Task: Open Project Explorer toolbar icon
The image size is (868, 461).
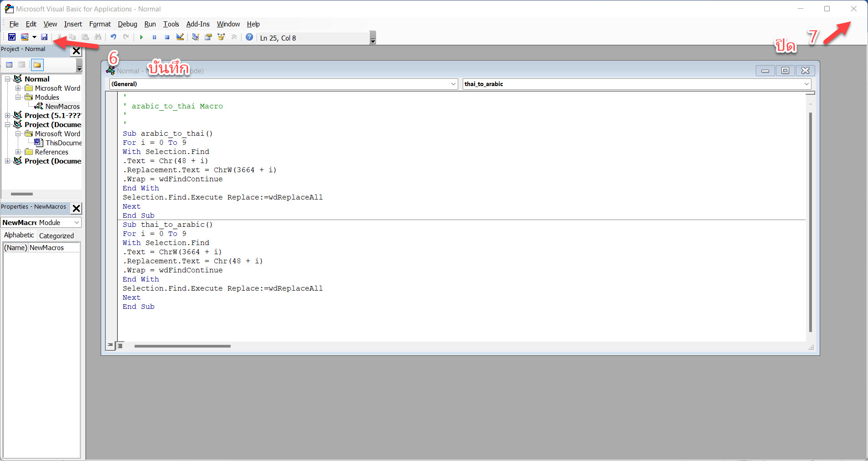Action: pos(196,37)
